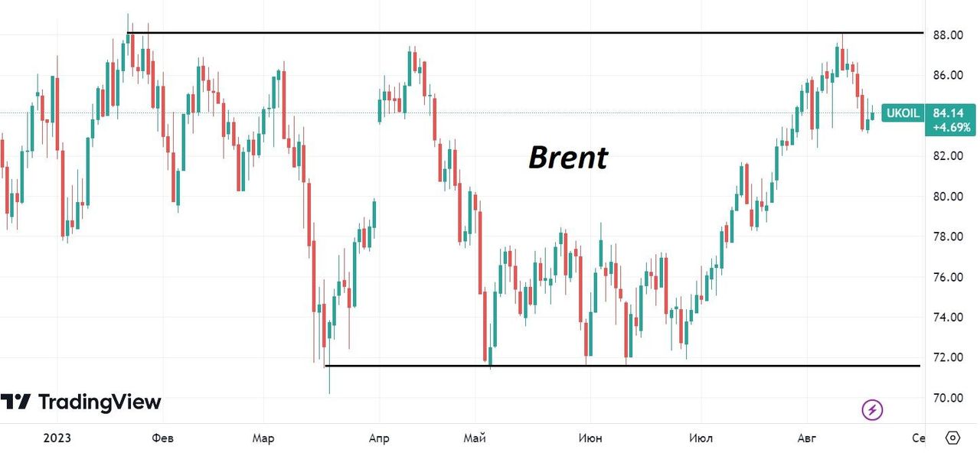Click the Фев month marker

pos(162,438)
